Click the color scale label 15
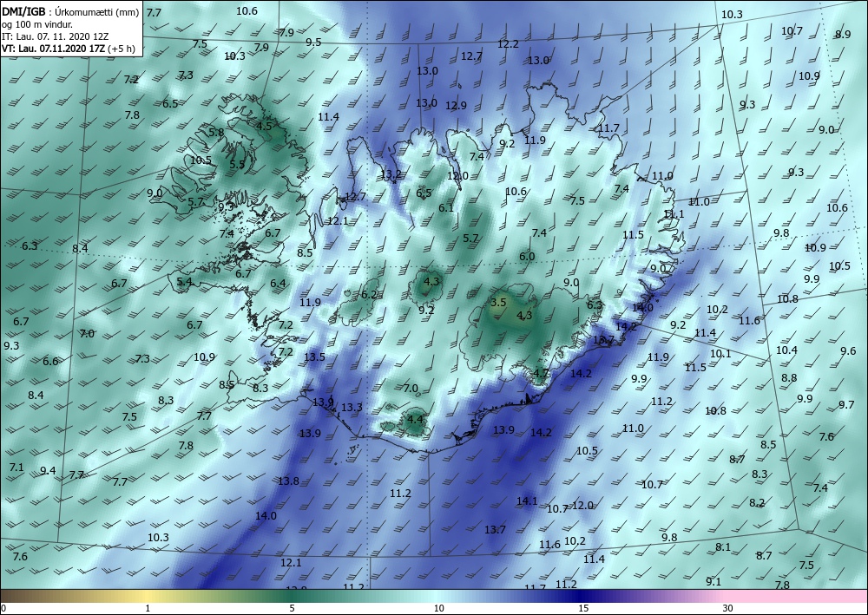 pos(583,608)
